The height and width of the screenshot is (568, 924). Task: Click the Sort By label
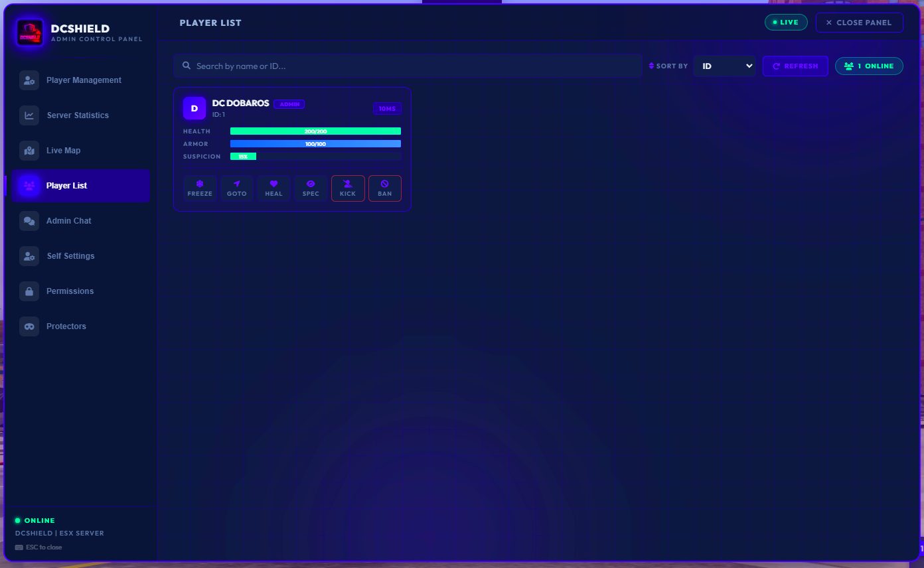668,66
